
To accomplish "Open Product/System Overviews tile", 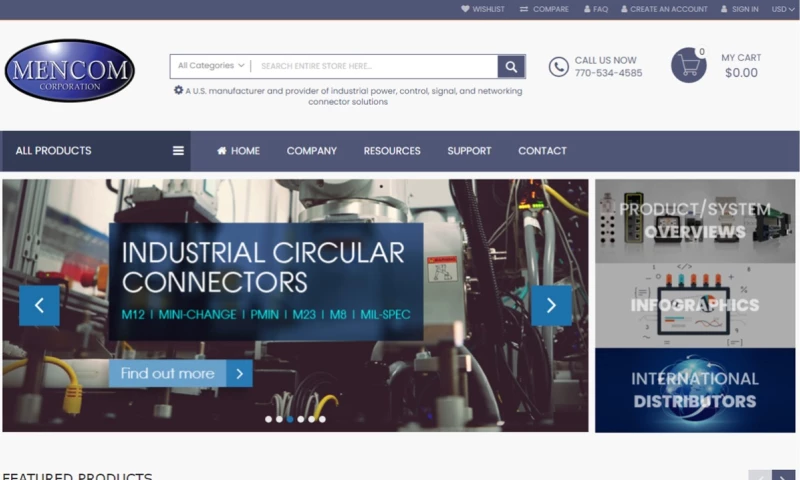I will pyautogui.click(x=695, y=221).
